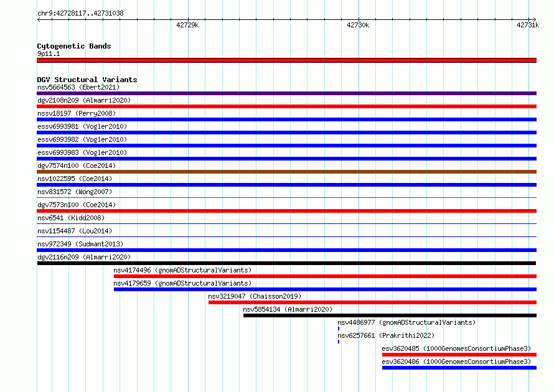Click the 9p11.1 cytogenetic band label
The height and width of the screenshot is (392, 554).
49,54
